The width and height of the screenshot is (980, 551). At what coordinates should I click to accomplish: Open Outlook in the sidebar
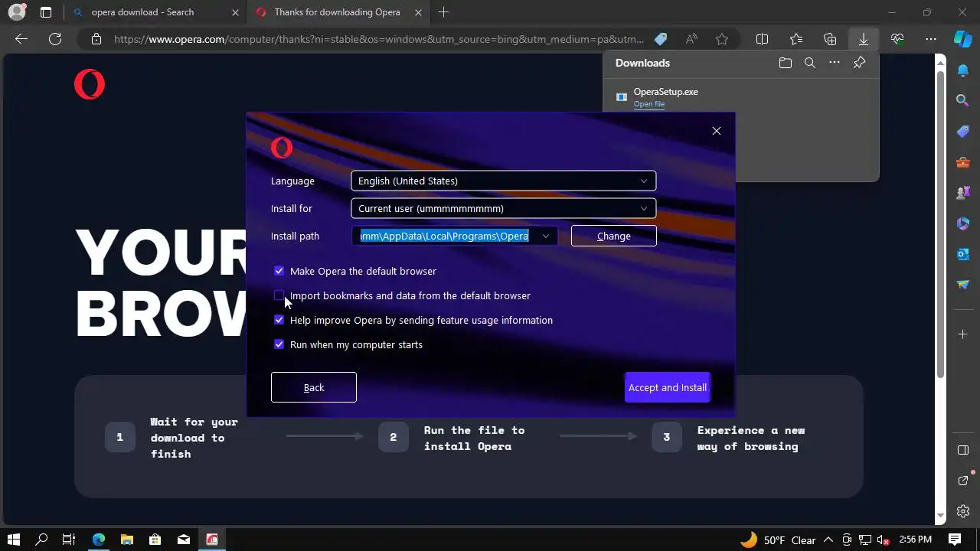tap(963, 254)
